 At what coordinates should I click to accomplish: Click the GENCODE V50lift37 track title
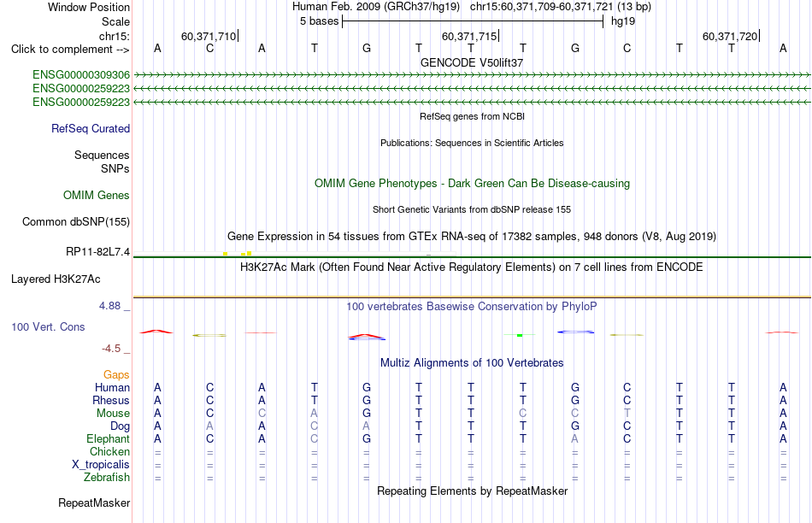click(472, 62)
